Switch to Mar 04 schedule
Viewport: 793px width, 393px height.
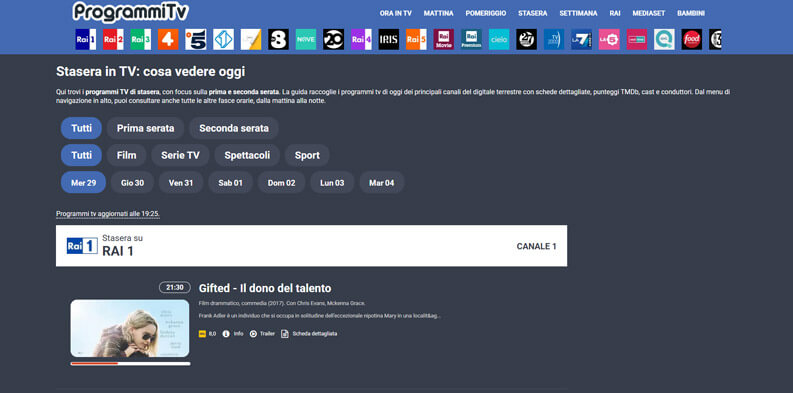(382, 183)
